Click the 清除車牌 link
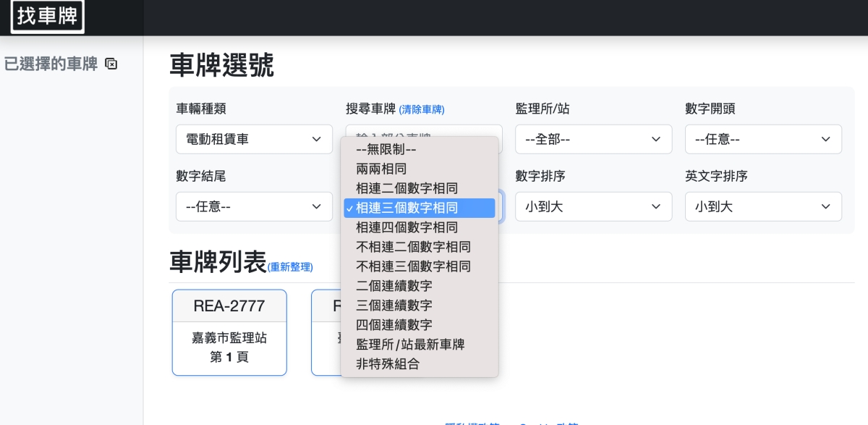 (422, 110)
